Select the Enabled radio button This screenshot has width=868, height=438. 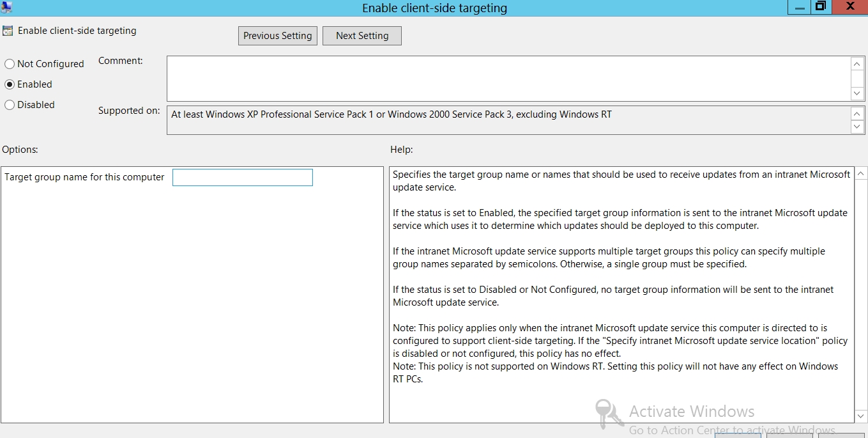pos(10,84)
